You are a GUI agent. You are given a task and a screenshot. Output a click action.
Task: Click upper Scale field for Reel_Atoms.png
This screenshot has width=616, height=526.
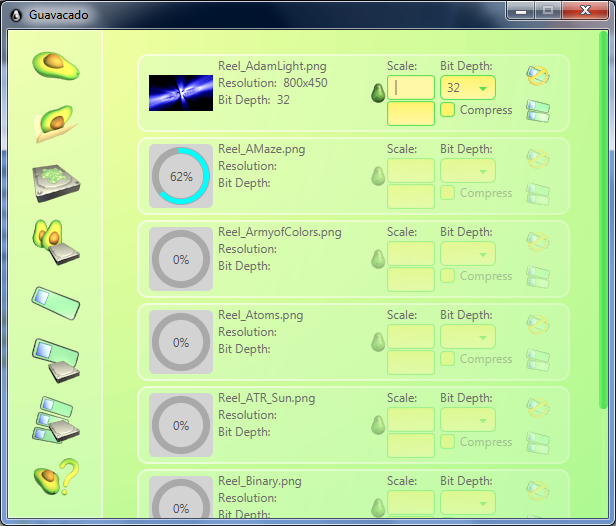pos(411,336)
